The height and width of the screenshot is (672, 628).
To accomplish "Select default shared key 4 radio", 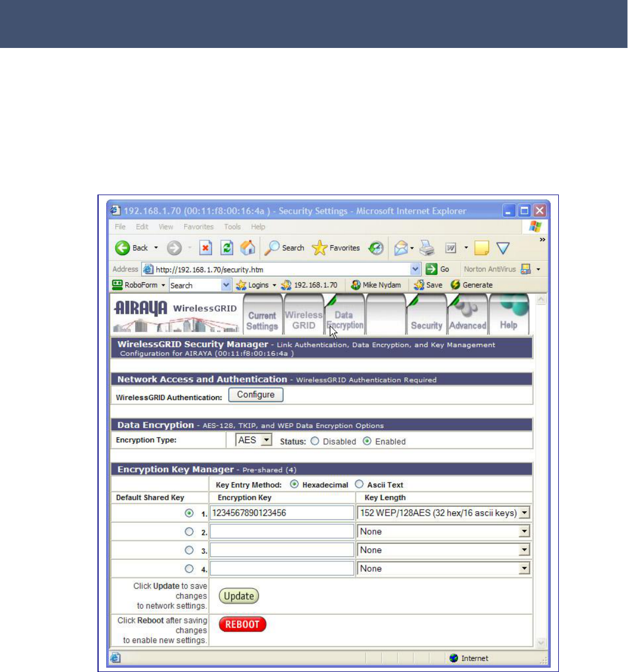I will pos(189,568).
